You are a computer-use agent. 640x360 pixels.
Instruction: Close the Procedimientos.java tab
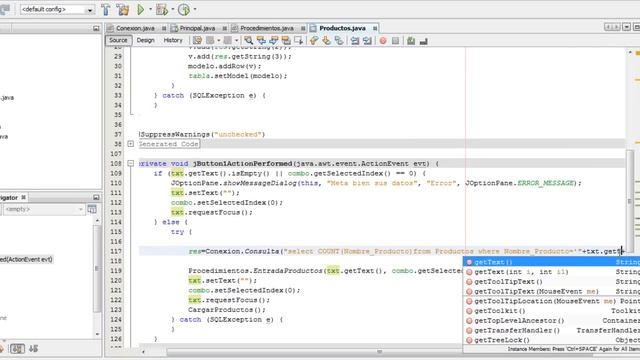click(303, 28)
